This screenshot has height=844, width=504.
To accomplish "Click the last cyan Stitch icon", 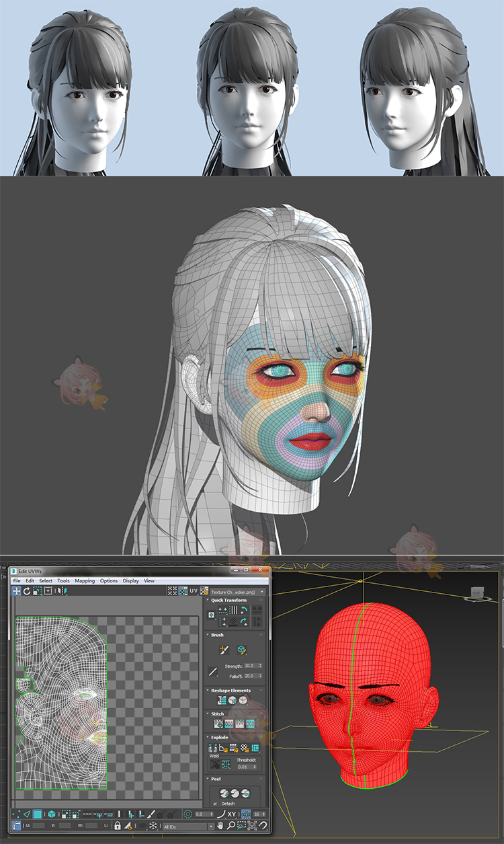I will coord(250,723).
